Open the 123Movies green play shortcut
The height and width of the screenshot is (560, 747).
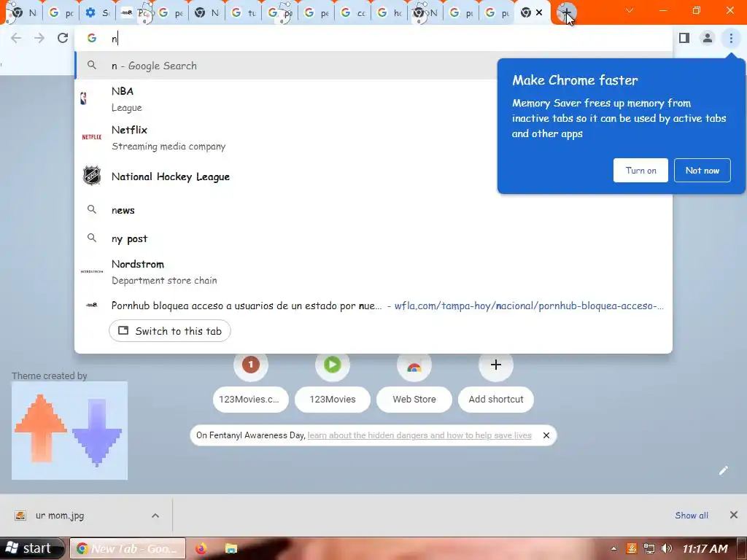(332, 365)
